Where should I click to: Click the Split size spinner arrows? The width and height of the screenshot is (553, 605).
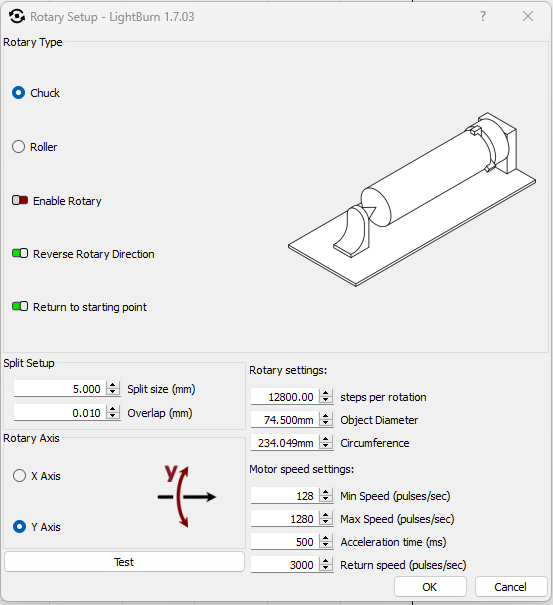[113, 389]
